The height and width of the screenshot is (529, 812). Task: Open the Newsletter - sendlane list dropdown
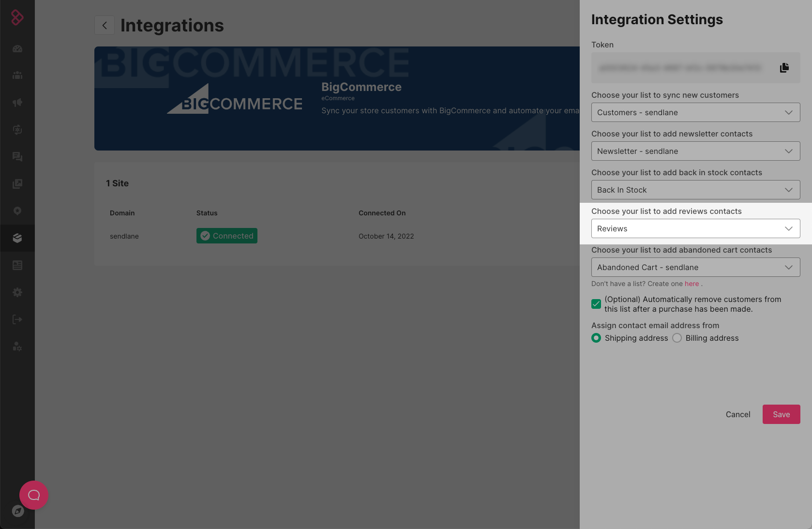tap(696, 151)
